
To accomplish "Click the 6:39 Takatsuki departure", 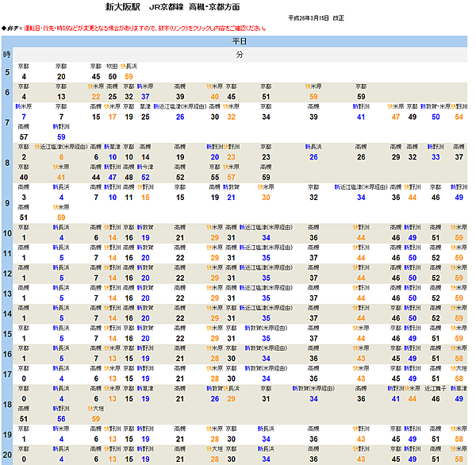I will point(180,97).
